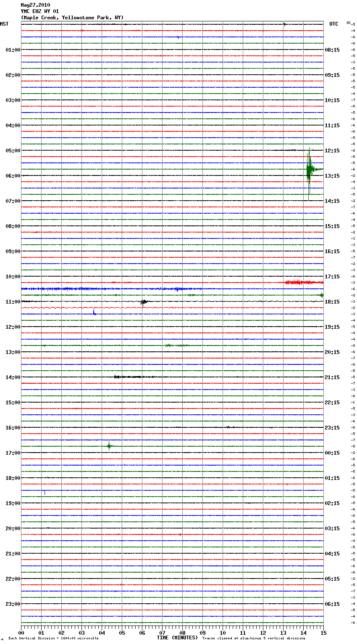Viewport: 357px width, 644px height.
Task: Click the 04:15 UTC time label
Action: (x=332, y=554)
